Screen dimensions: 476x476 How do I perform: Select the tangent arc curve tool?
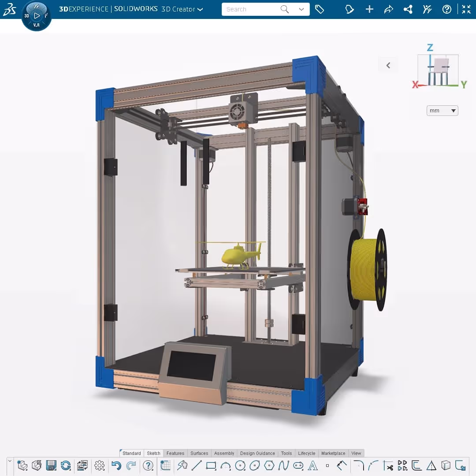(373, 465)
